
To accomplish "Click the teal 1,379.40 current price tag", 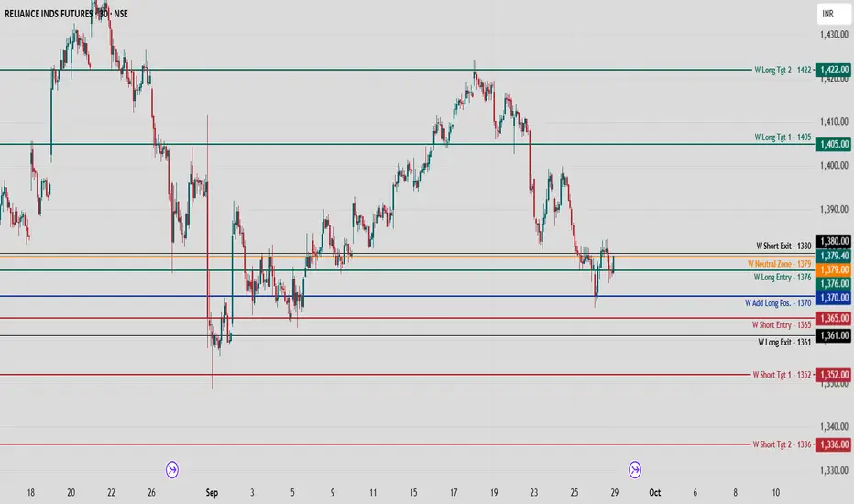I will pos(833,256).
